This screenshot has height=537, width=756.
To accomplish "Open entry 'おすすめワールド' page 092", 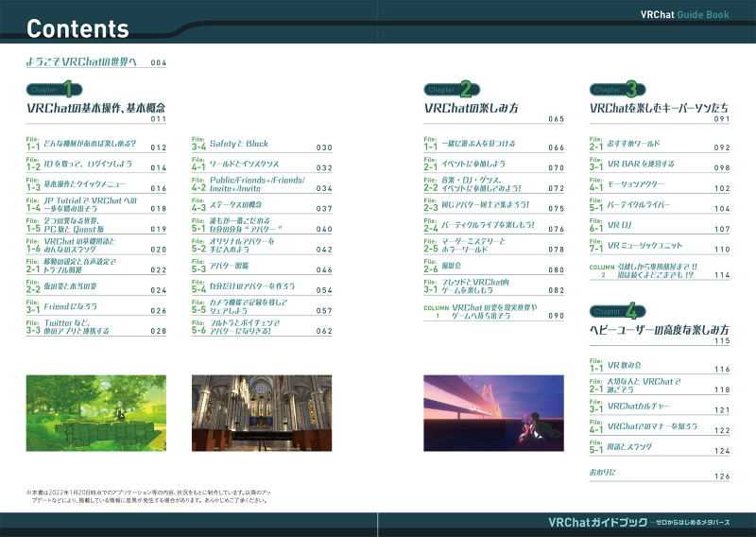I will coord(659,144).
